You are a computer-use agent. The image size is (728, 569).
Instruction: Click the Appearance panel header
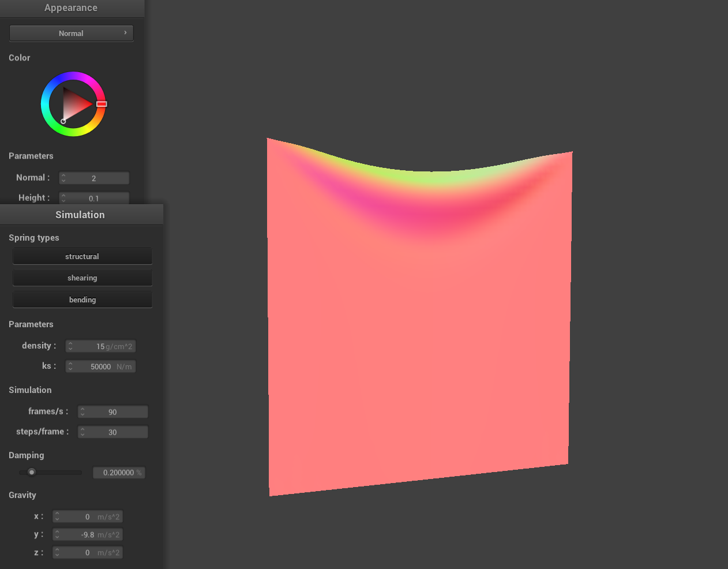[x=71, y=8]
